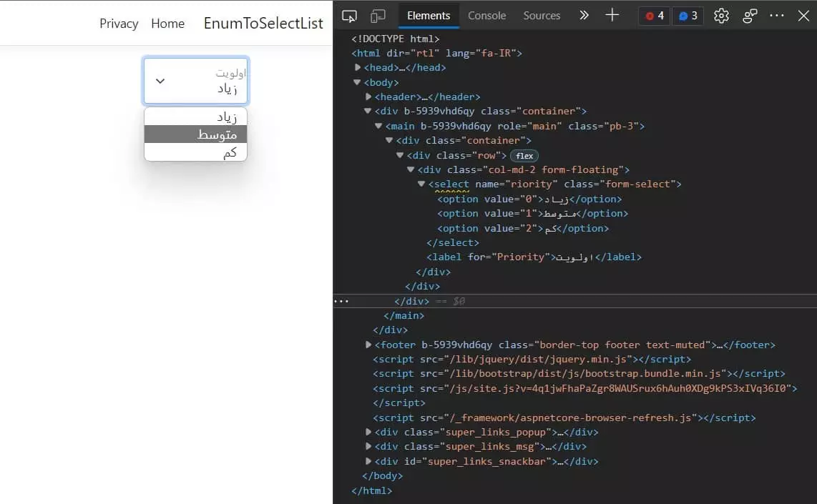Open DevTools customize ellipsis menu
The width and height of the screenshot is (817, 504).
(777, 16)
